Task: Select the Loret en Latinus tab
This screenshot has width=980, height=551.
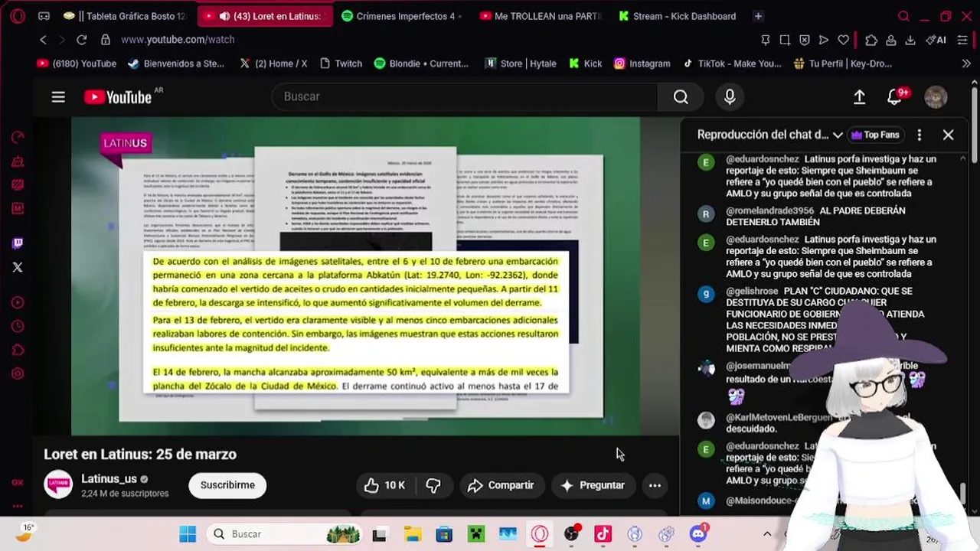Action: [x=265, y=16]
